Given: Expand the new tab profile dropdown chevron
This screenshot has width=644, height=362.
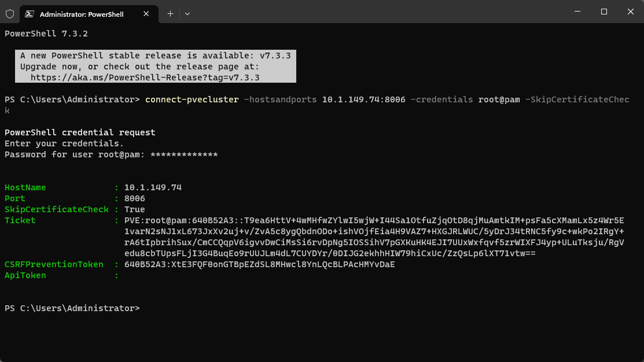Looking at the screenshot, I should pyautogui.click(x=187, y=14).
